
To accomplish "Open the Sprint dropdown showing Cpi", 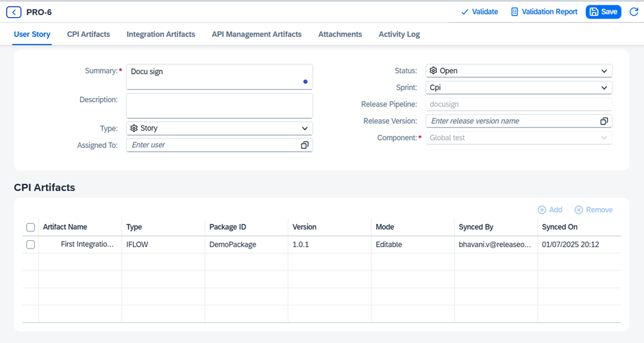I will click(x=604, y=88).
